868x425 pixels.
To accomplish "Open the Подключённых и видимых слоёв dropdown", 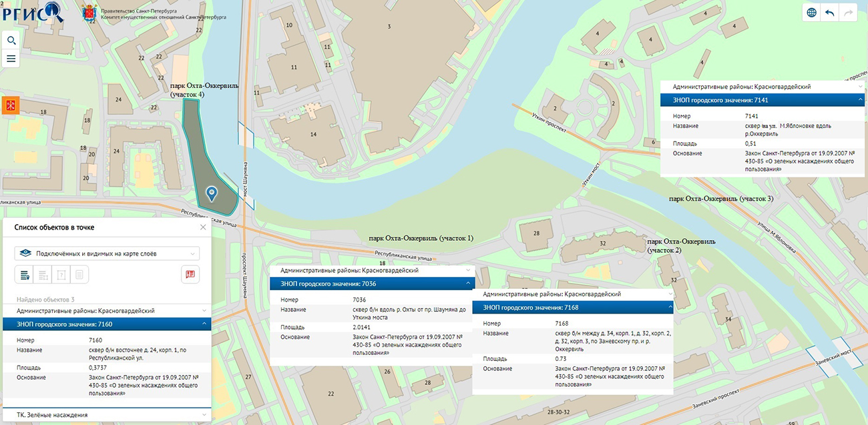I will pos(107,254).
